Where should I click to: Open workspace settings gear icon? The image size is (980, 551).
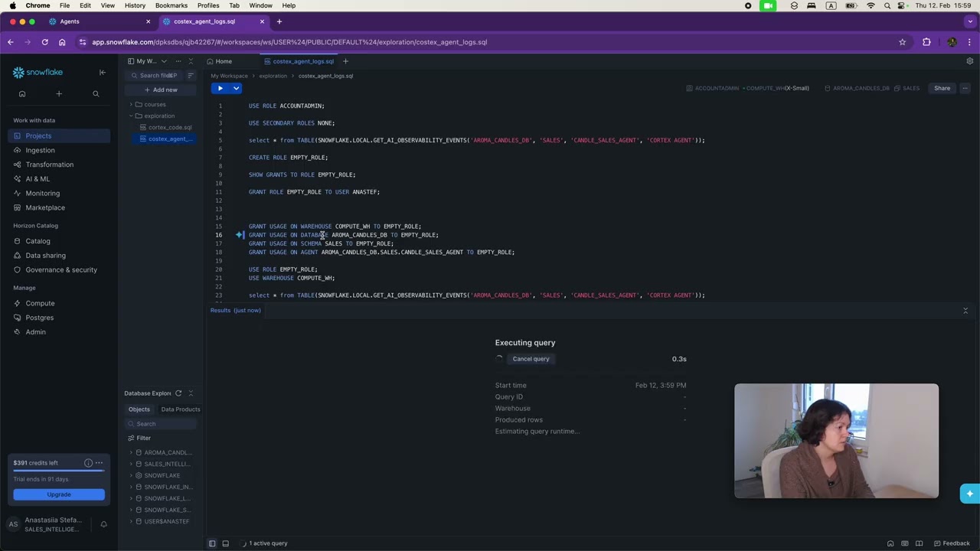click(969, 61)
